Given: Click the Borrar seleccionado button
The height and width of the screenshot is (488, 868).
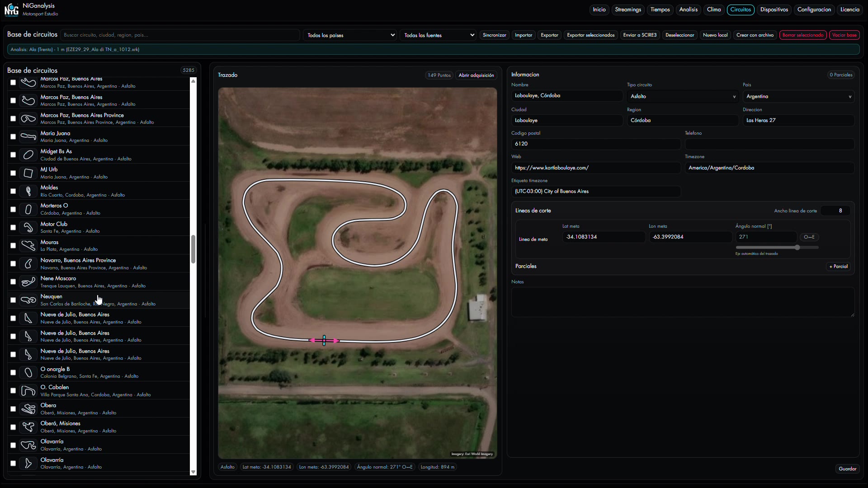Looking at the screenshot, I should point(803,35).
